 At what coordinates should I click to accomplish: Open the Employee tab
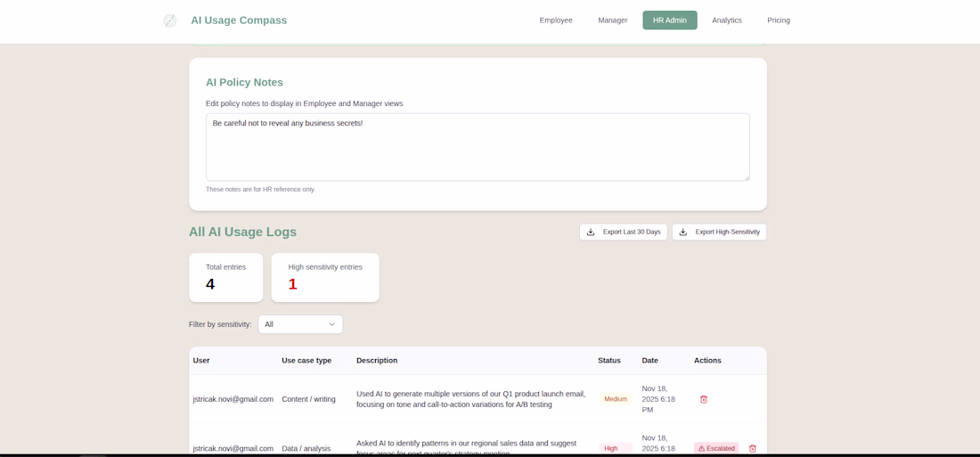pyautogui.click(x=556, y=20)
